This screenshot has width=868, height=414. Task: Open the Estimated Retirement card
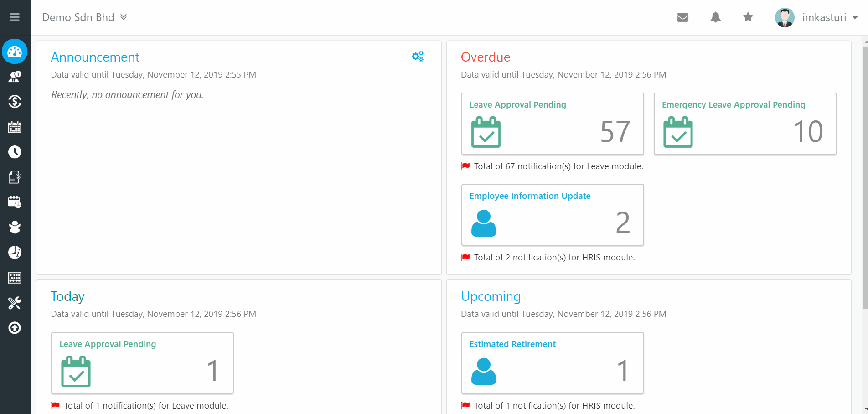[x=553, y=363]
